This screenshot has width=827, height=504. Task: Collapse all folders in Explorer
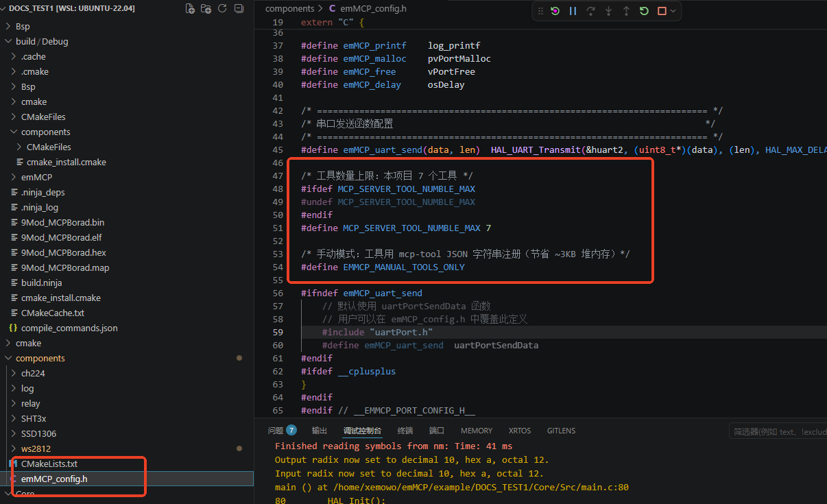click(x=239, y=9)
